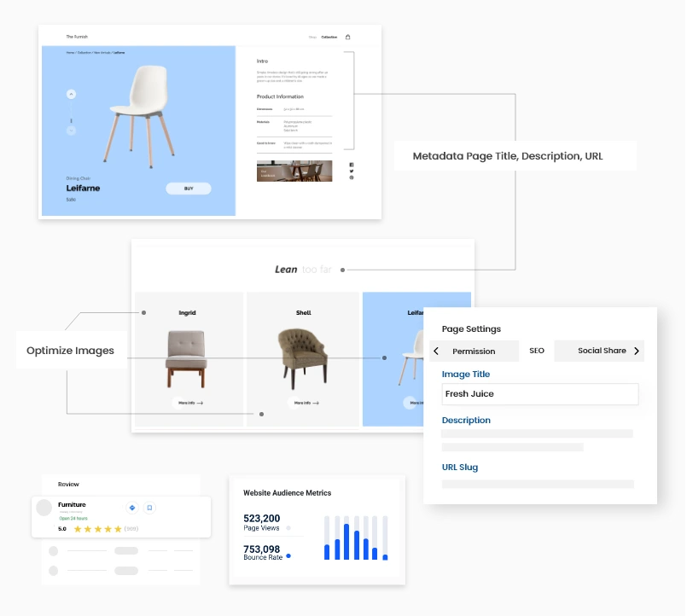Switch to the Permission tab
687x616 pixels.
(x=474, y=351)
